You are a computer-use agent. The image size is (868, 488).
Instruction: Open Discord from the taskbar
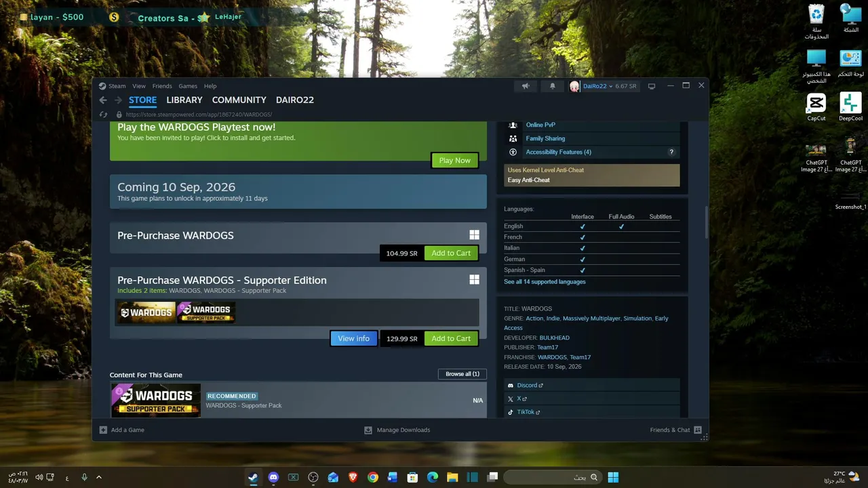pos(273,477)
